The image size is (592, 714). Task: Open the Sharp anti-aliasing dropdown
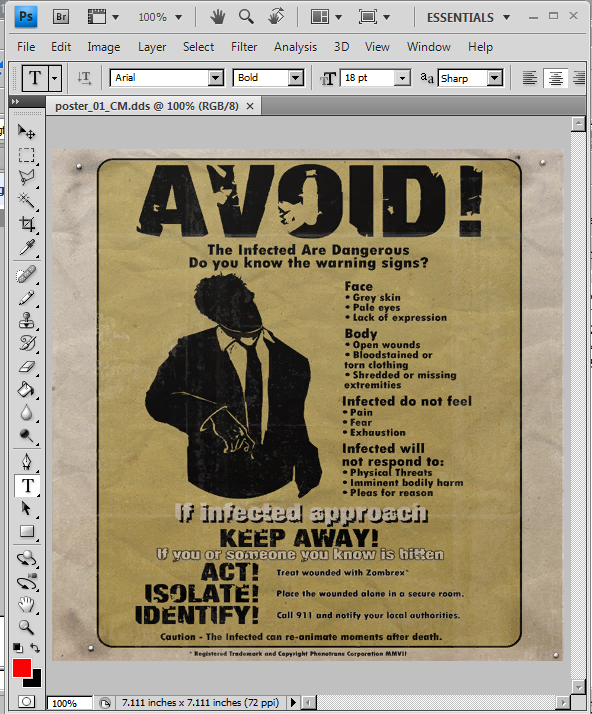click(x=495, y=78)
